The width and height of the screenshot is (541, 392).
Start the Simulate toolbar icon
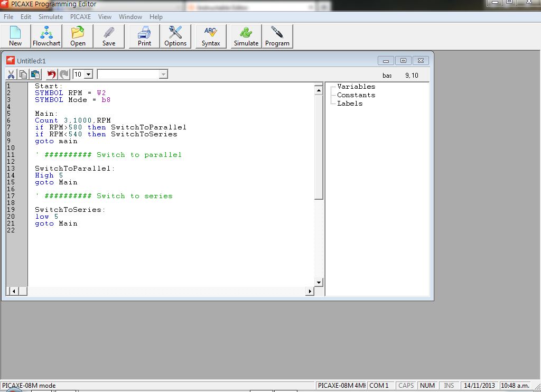[x=246, y=36]
